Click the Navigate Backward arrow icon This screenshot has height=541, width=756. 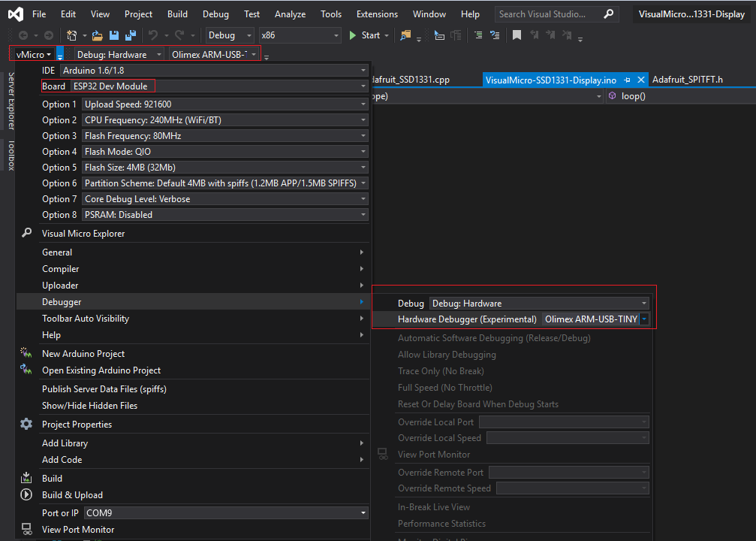click(23, 35)
